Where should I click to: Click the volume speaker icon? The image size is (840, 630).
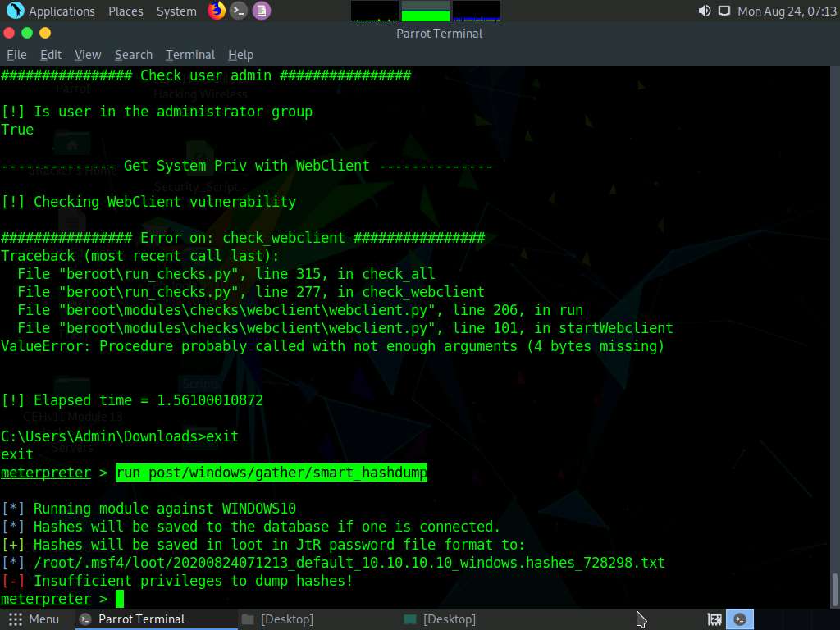pos(705,11)
